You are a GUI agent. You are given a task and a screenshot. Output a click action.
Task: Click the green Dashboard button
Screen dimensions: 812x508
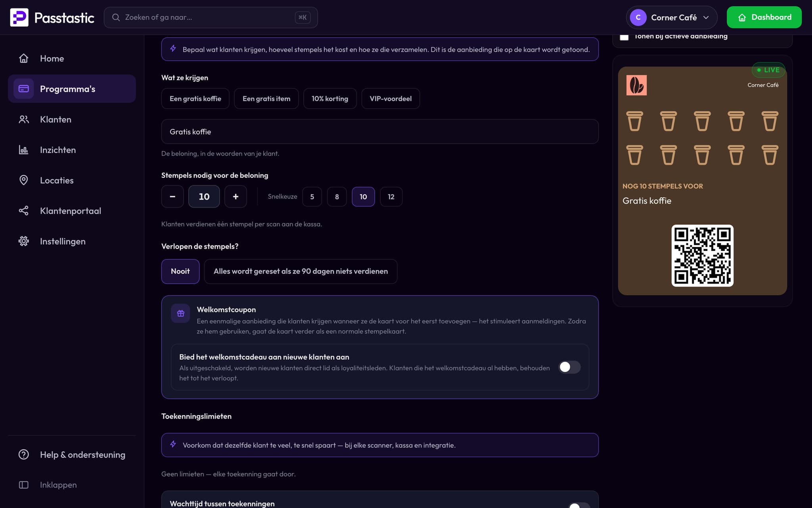[x=764, y=17]
